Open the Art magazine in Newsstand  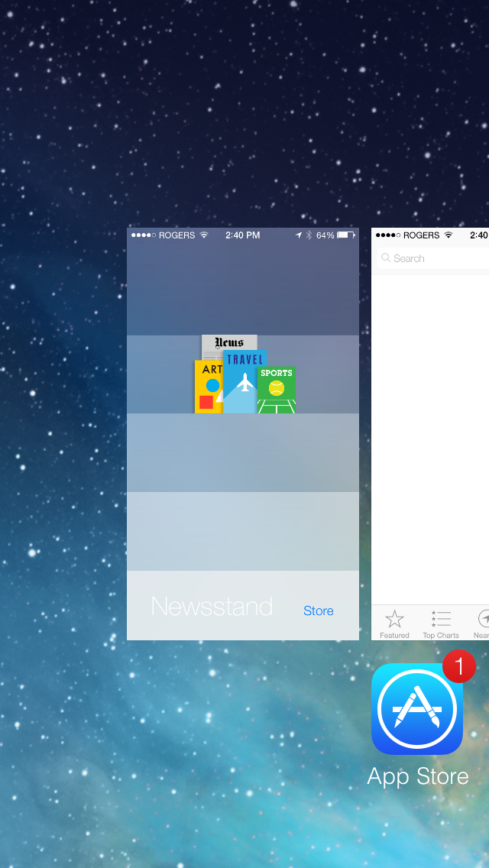click(209, 387)
